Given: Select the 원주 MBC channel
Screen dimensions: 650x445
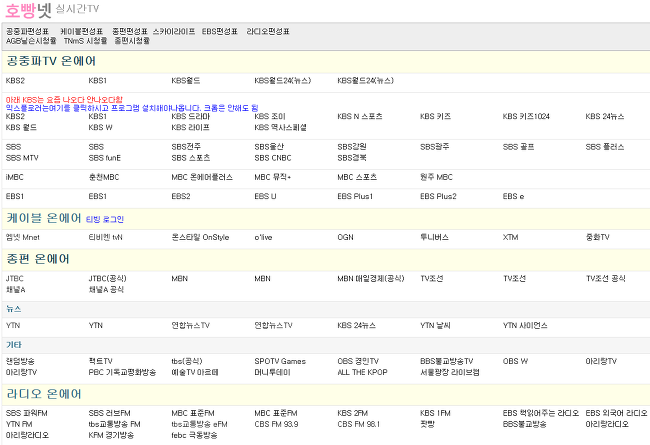Looking at the screenshot, I should 436,177.
